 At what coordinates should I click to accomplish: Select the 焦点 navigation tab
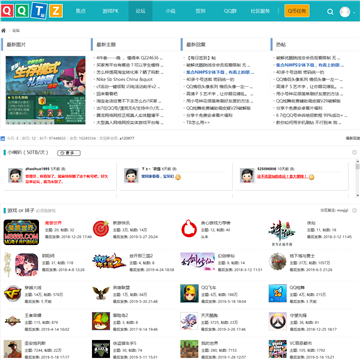(80, 11)
